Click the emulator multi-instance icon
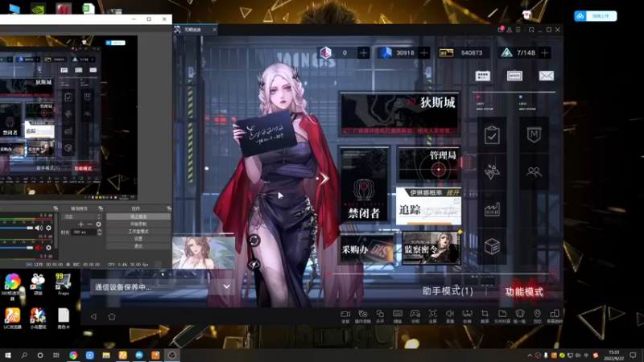The width and height of the screenshot is (644, 362). pos(379,316)
